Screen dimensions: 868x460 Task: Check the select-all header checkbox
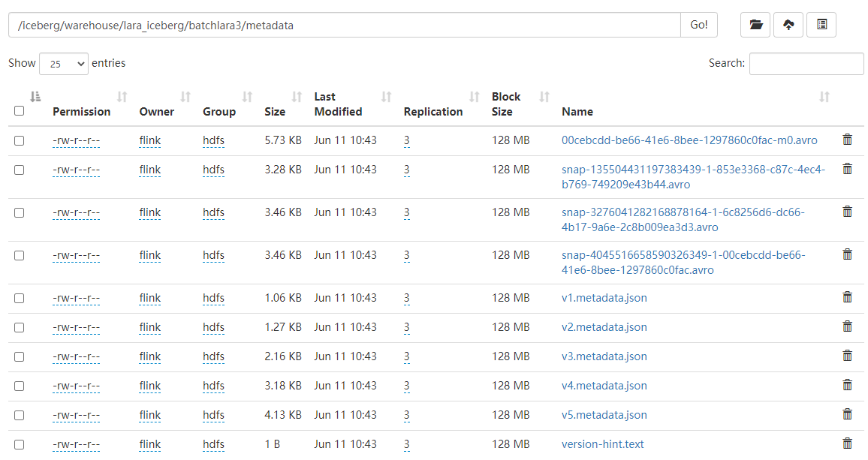tap(19, 110)
